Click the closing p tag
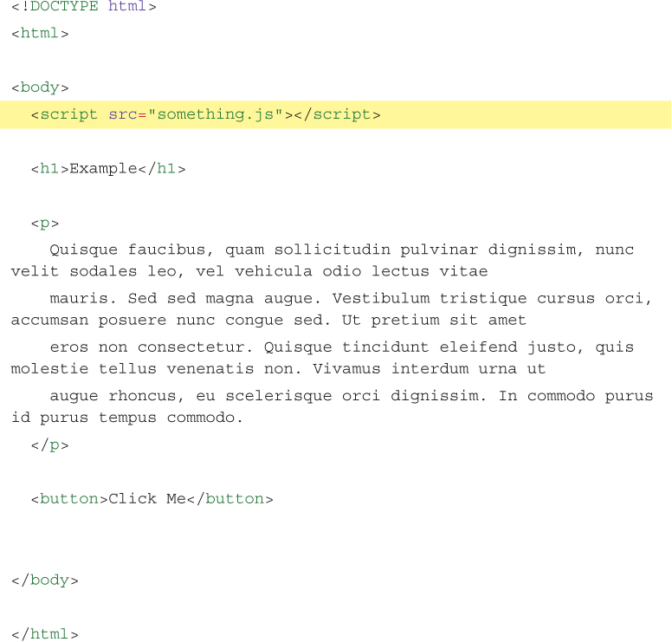 [49, 445]
